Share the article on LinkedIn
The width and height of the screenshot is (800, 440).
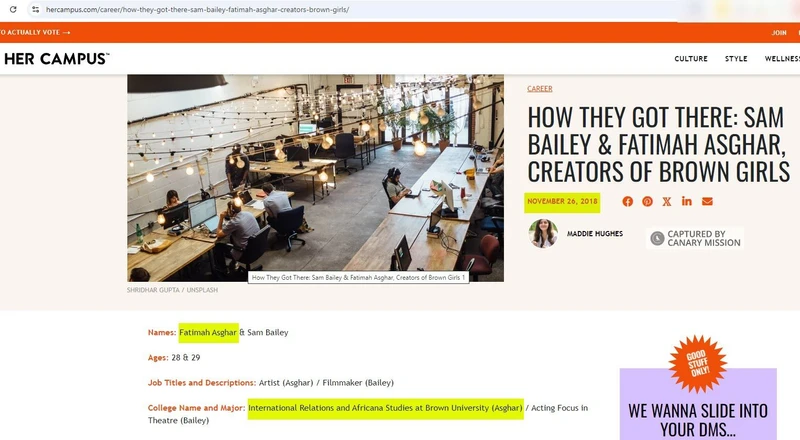[687, 202]
